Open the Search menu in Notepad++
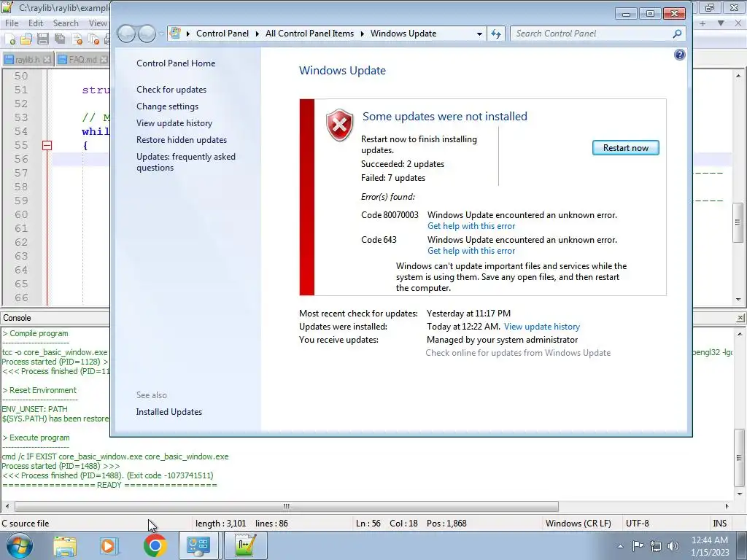 click(66, 23)
